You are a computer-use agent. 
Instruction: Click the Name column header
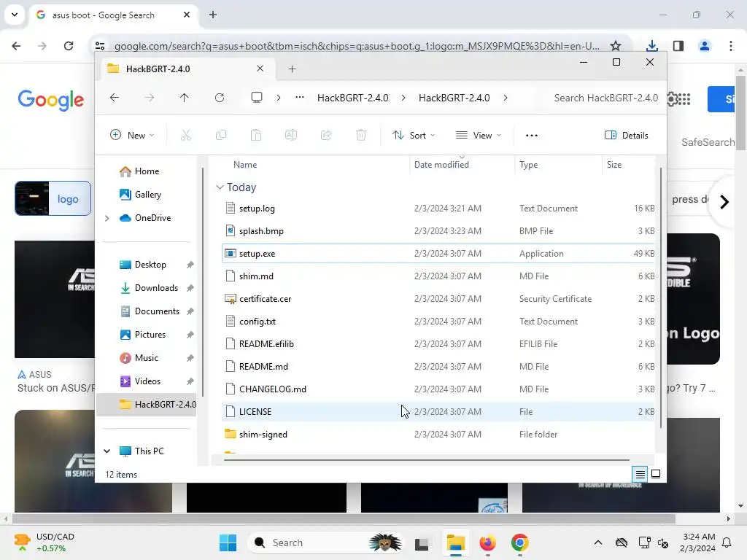[x=245, y=164]
